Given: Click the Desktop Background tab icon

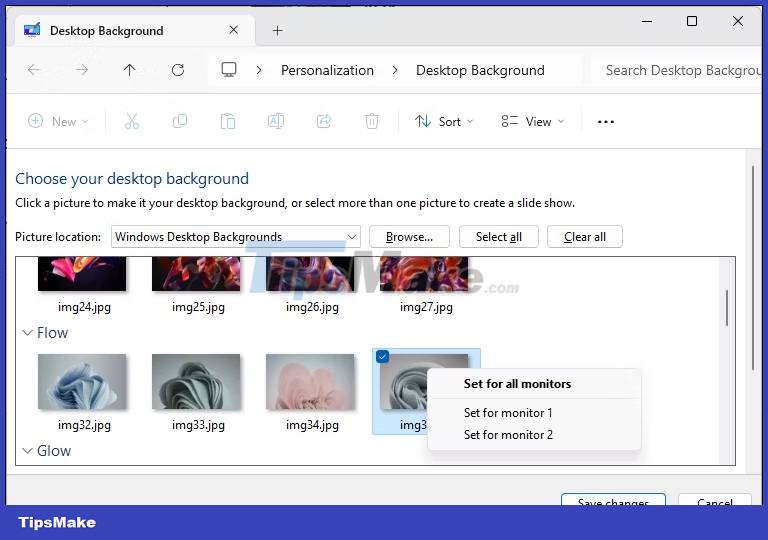Looking at the screenshot, I should click(32, 30).
